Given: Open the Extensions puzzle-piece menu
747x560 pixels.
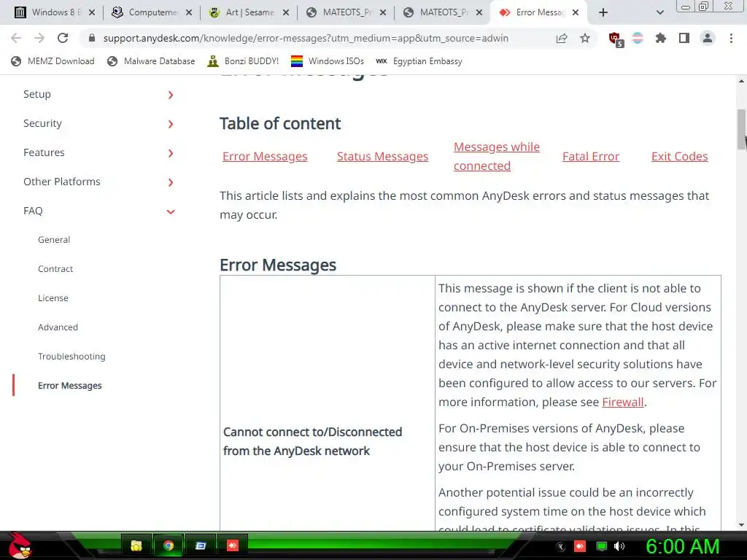Looking at the screenshot, I should [x=661, y=38].
